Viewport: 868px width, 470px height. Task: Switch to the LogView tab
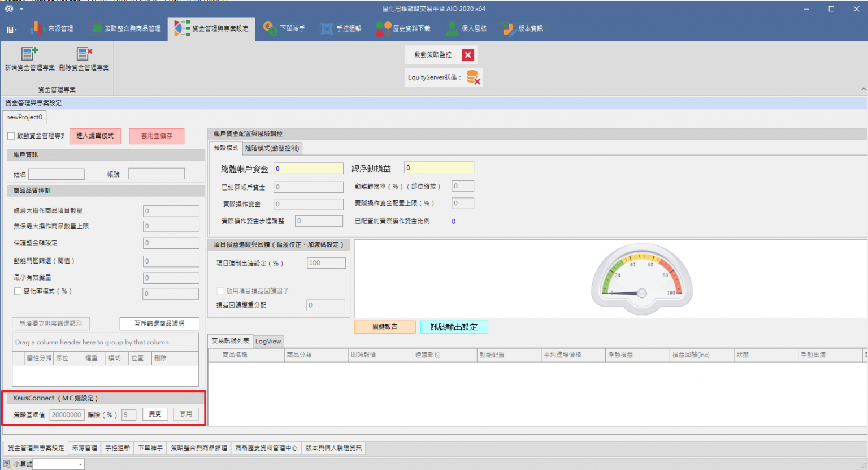point(268,341)
